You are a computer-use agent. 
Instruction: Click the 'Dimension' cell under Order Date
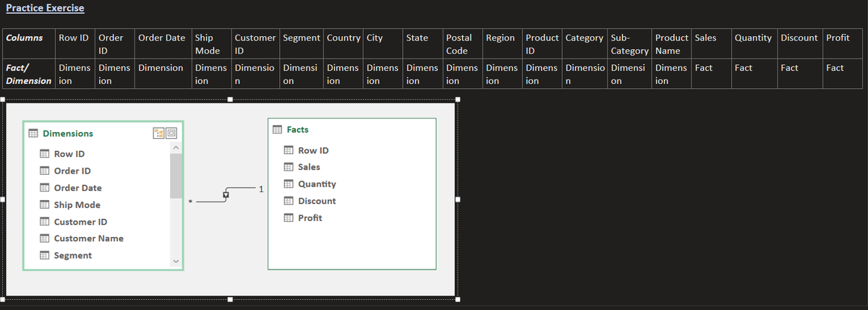pyautogui.click(x=163, y=74)
